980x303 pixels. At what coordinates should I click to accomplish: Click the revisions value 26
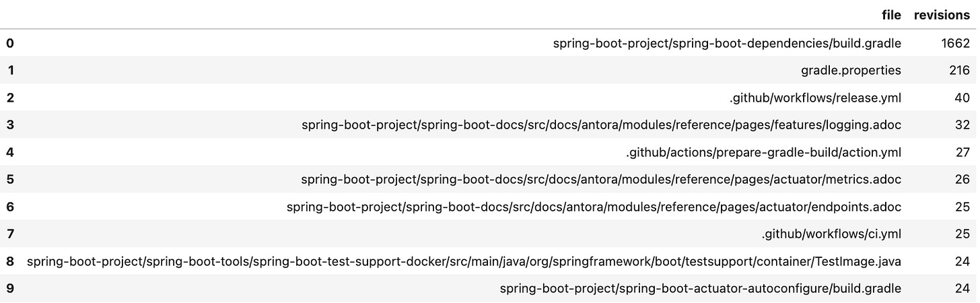(x=963, y=180)
